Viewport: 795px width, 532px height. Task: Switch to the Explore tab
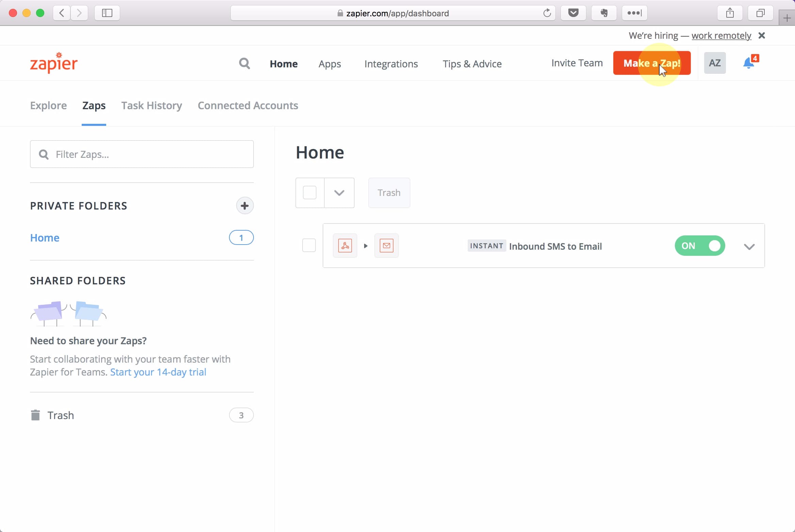[x=48, y=105]
